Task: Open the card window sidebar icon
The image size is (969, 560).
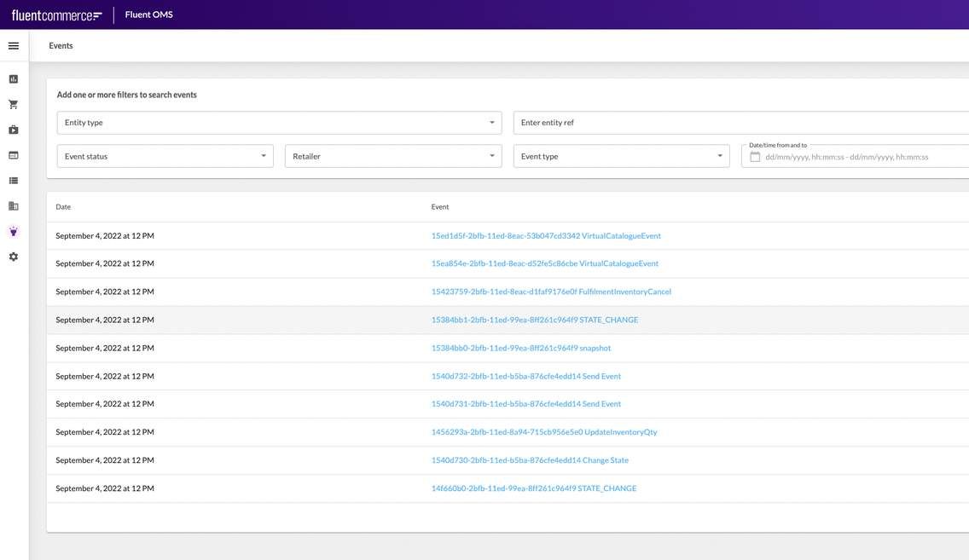Action: (x=14, y=155)
